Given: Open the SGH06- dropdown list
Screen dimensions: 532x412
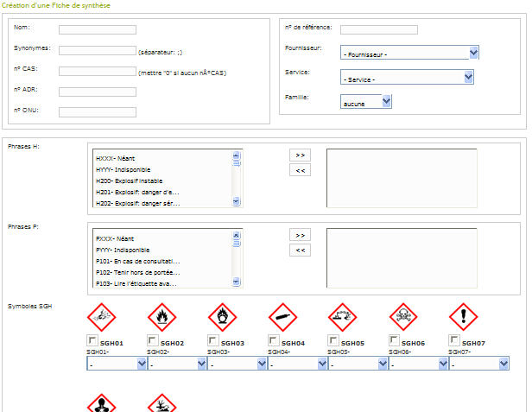Looking at the screenshot, I should coord(418,364).
